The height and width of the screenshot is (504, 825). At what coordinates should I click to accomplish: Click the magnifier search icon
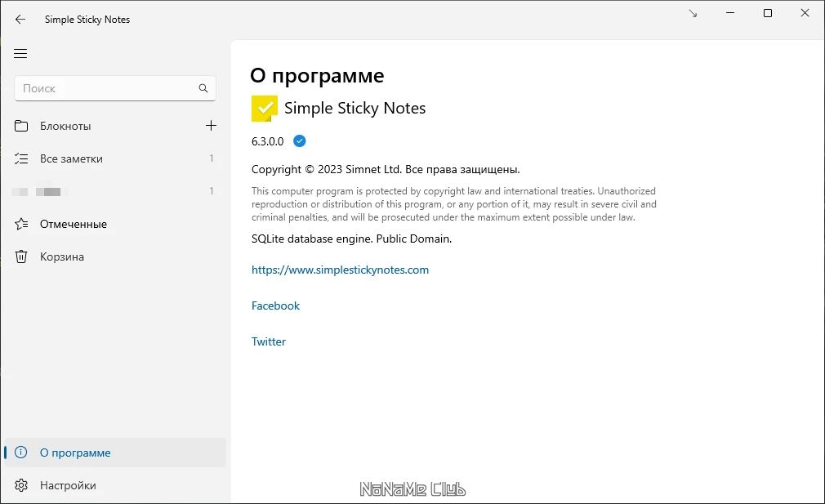pos(203,88)
